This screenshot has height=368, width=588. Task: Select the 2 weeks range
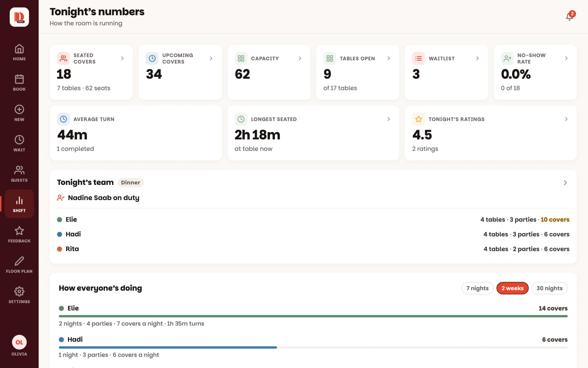coord(512,288)
